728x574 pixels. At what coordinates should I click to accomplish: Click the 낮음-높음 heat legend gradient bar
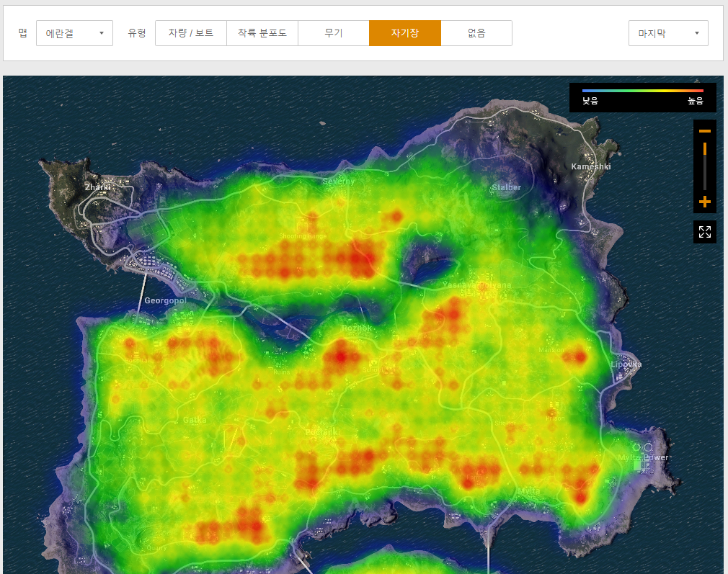(642, 91)
